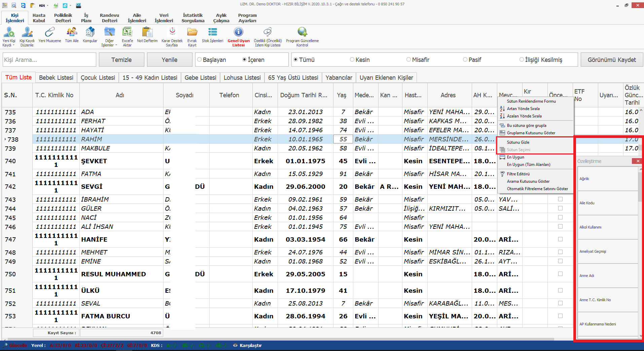644x351 pixels.
Task: Expand the Diğer İşlemler dropdown
Action: 116,45
